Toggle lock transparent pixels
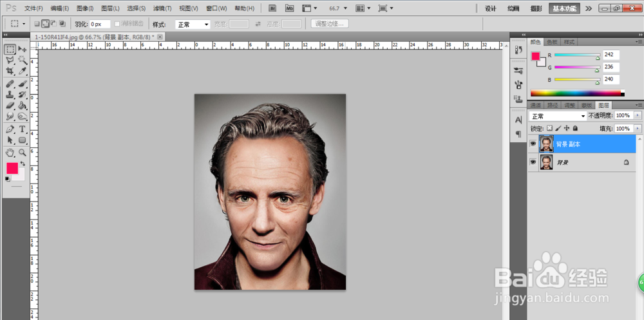This screenshot has width=644, height=320. point(549,128)
